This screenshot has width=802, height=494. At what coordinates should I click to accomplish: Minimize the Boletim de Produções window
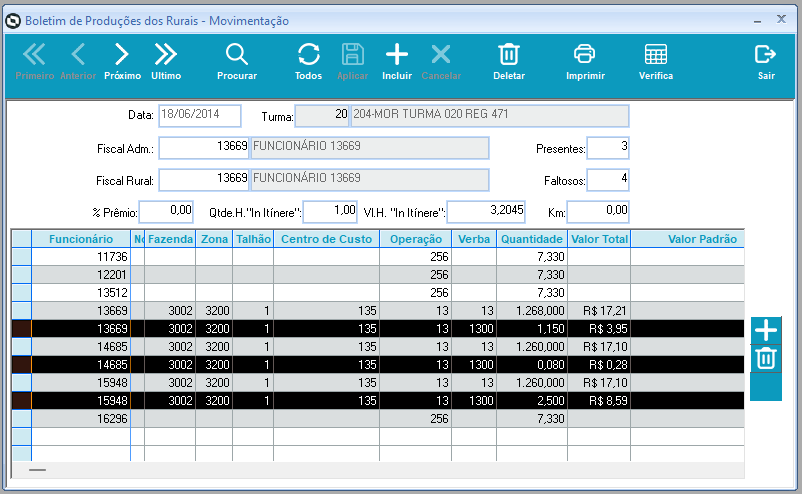click(x=758, y=20)
